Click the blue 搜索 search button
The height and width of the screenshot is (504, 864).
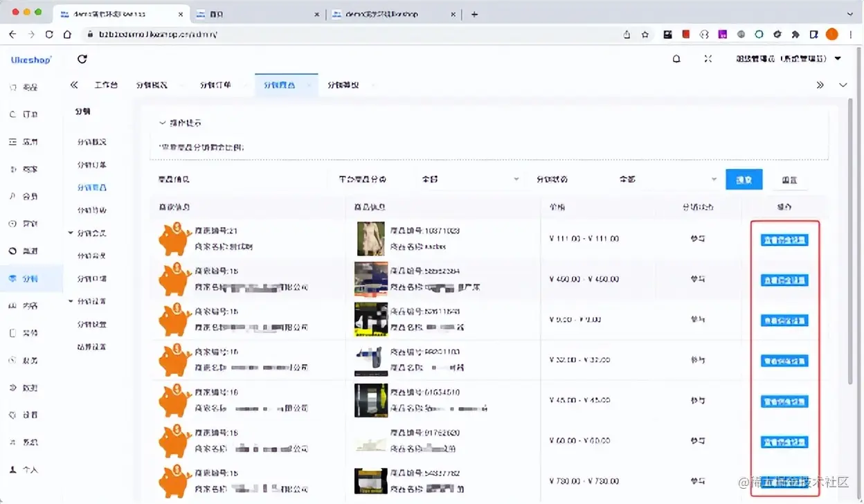[x=744, y=179]
